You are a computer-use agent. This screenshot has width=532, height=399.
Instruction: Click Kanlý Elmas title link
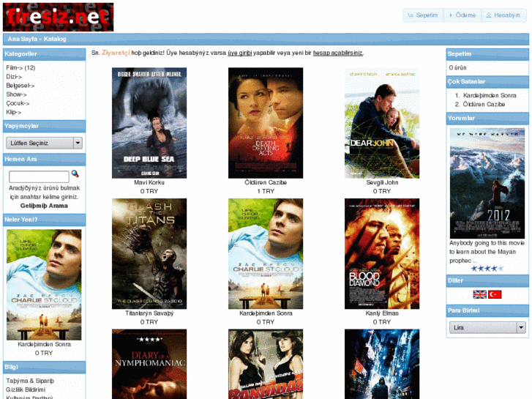pyautogui.click(x=382, y=313)
